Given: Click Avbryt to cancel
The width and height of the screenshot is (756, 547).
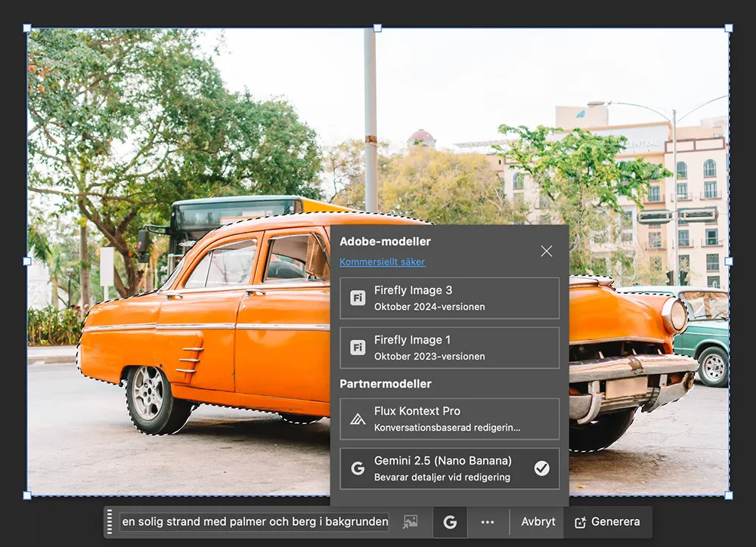Looking at the screenshot, I should click(538, 522).
